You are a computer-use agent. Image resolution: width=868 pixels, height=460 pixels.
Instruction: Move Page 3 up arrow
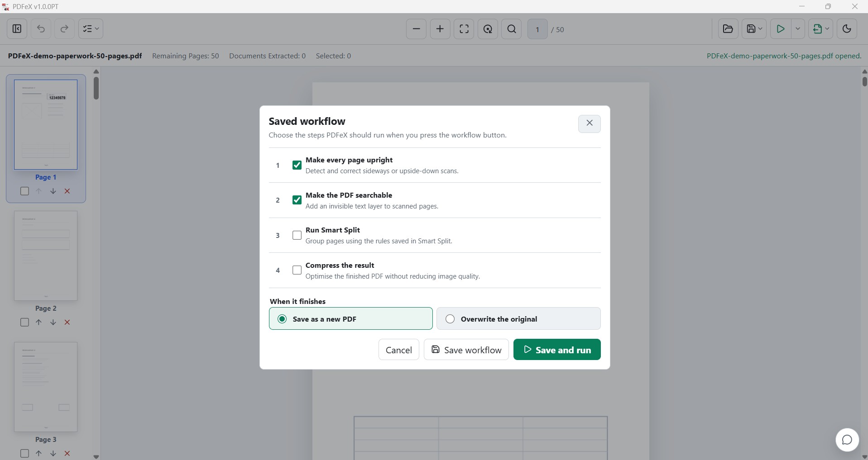tap(39, 453)
